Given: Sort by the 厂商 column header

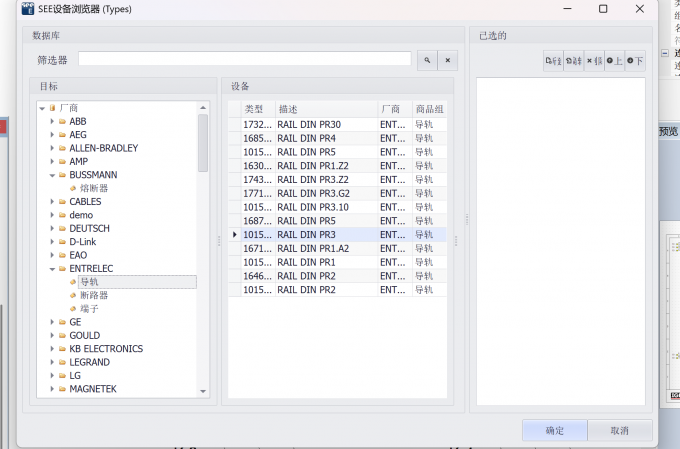Looking at the screenshot, I should [395, 109].
